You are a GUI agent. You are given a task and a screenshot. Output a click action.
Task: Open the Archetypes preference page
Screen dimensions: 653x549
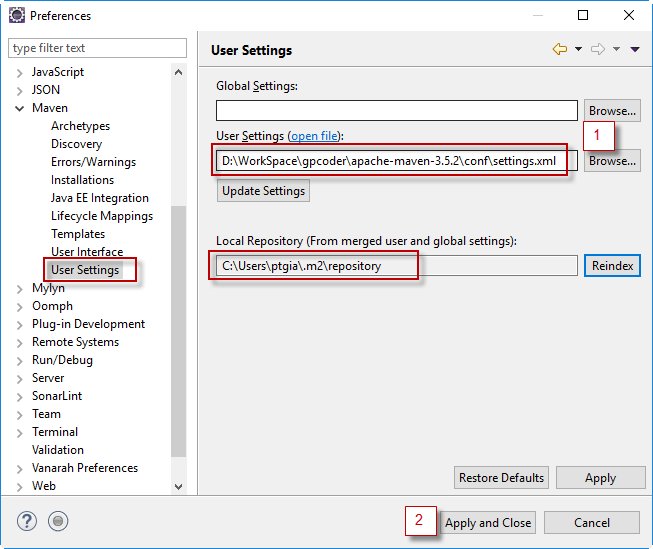(80, 126)
